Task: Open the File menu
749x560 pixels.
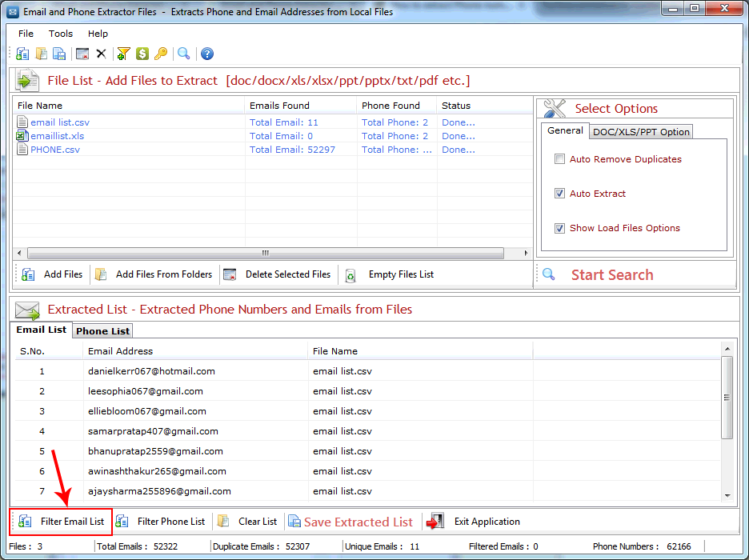Action: pyautogui.click(x=26, y=34)
